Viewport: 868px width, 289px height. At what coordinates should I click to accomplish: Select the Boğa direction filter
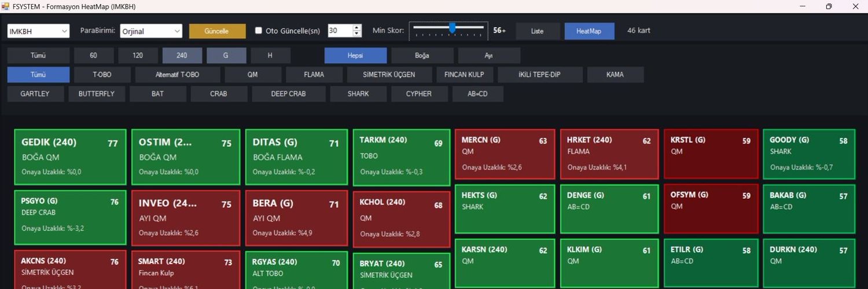click(422, 55)
